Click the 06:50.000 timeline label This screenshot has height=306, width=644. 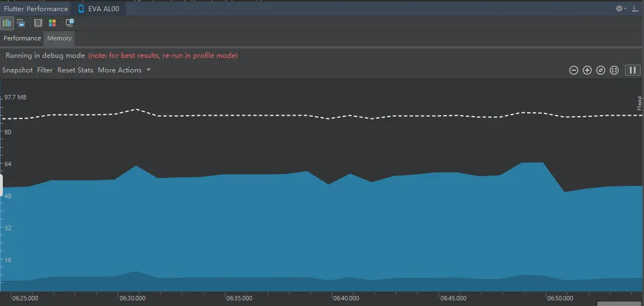pos(560,298)
